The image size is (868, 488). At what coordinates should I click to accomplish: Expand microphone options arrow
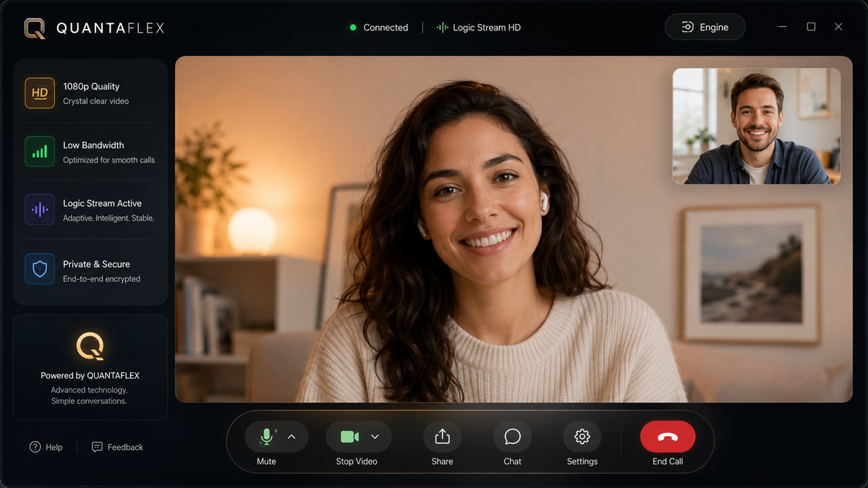292,437
